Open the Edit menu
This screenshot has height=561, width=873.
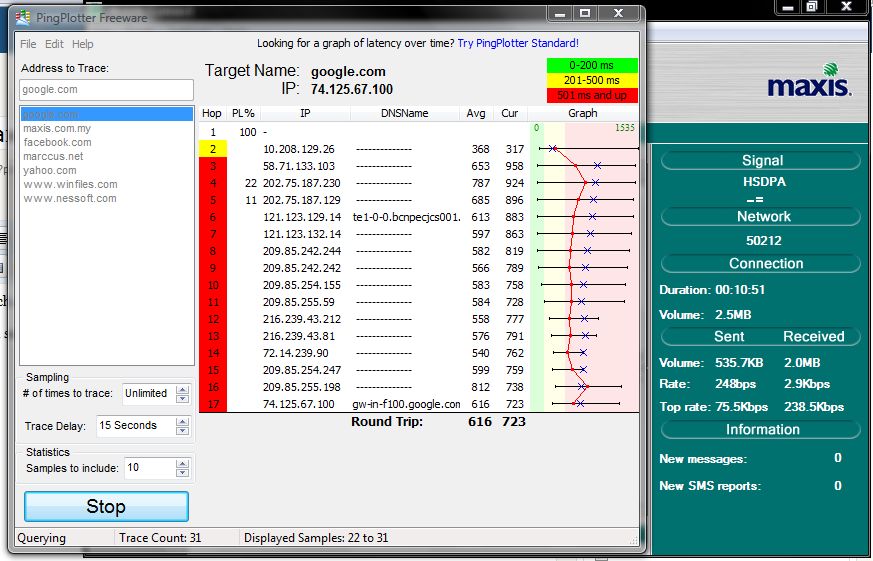coord(54,44)
